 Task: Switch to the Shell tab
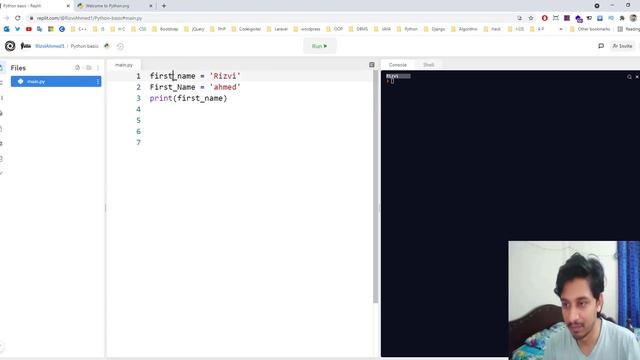pos(429,65)
